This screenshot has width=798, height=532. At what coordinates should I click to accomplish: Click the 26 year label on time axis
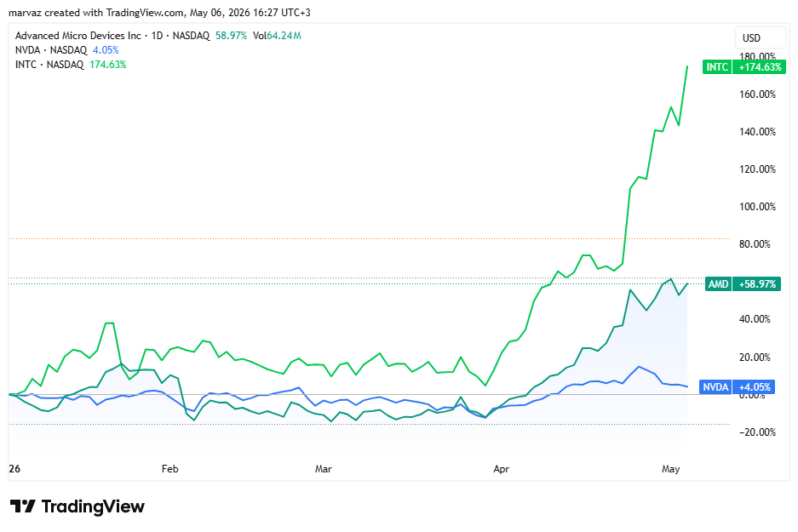click(x=14, y=469)
